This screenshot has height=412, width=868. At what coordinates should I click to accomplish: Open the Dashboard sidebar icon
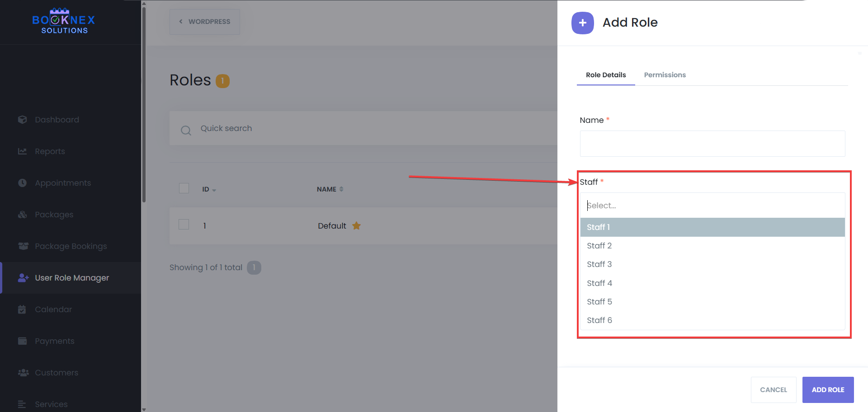(22, 120)
